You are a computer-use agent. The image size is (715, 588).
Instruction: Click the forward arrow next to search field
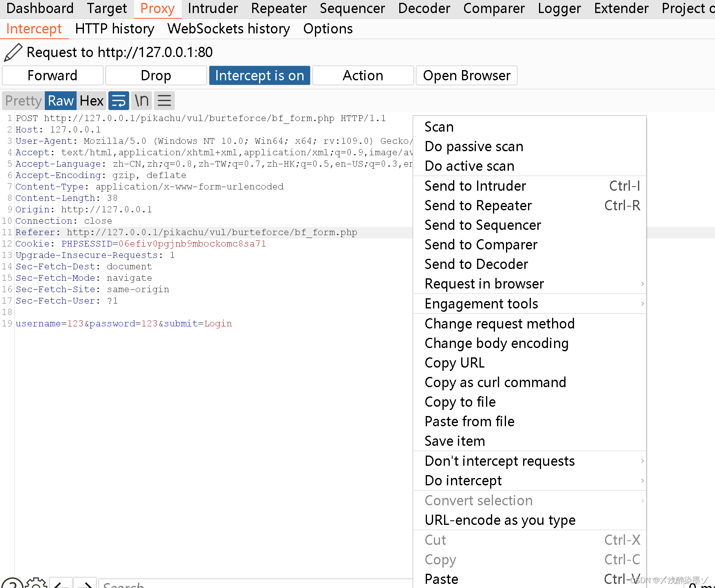click(85, 583)
